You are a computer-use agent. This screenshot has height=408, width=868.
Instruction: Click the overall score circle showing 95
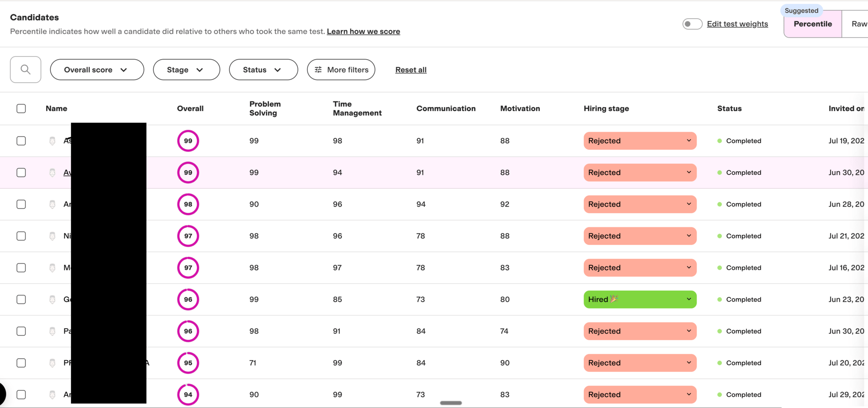pos(188,363)
